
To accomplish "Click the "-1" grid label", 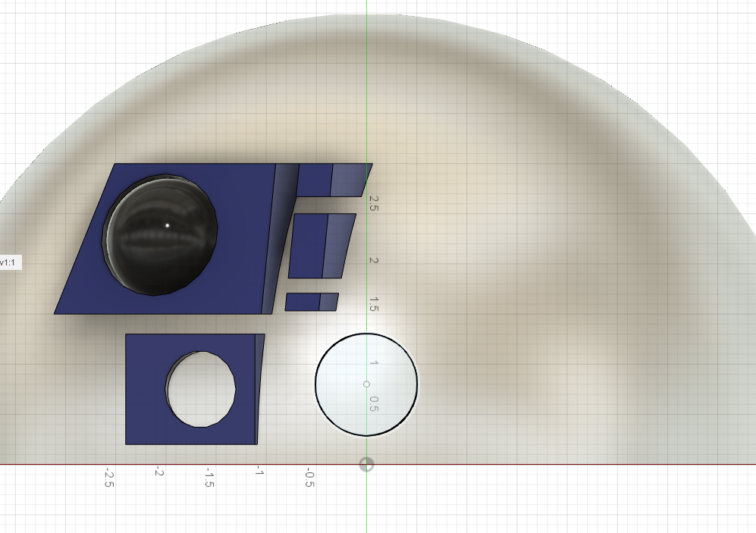I will click(x=260, y=471).
